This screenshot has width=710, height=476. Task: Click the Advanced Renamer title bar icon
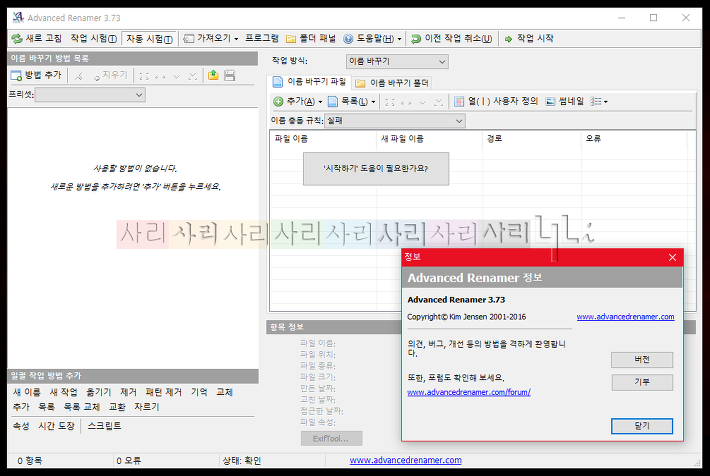18,18
